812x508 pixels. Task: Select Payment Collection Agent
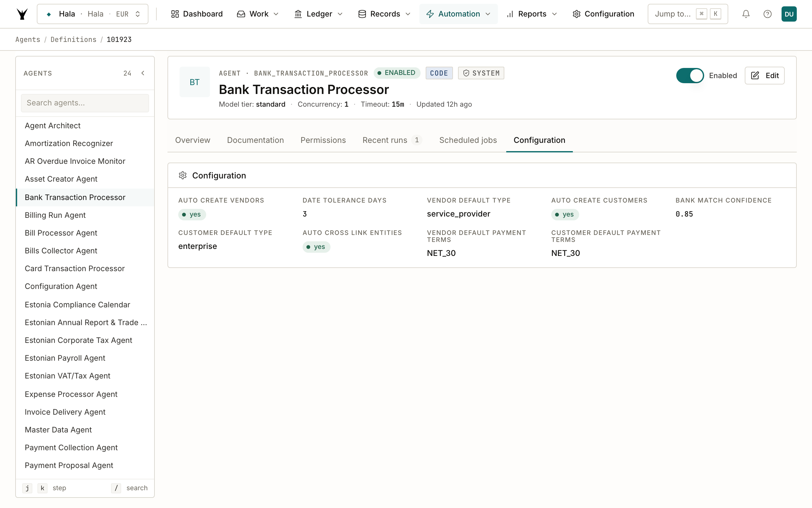click(x=85, y=448)
